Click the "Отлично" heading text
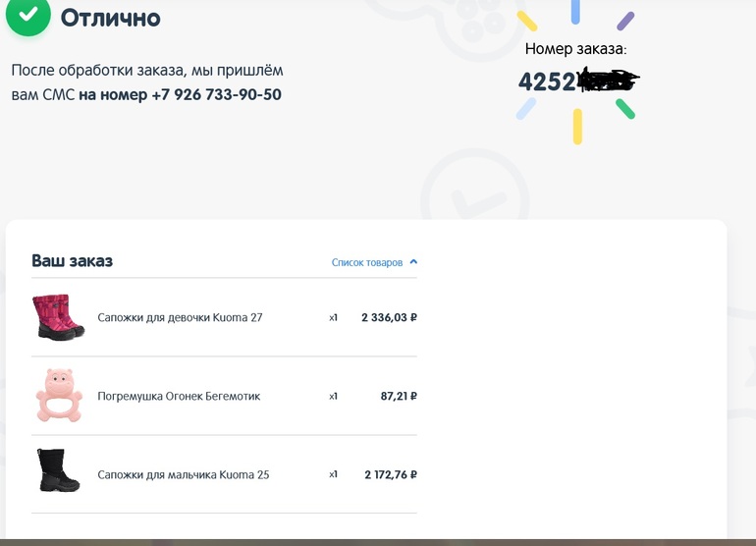 110,18
